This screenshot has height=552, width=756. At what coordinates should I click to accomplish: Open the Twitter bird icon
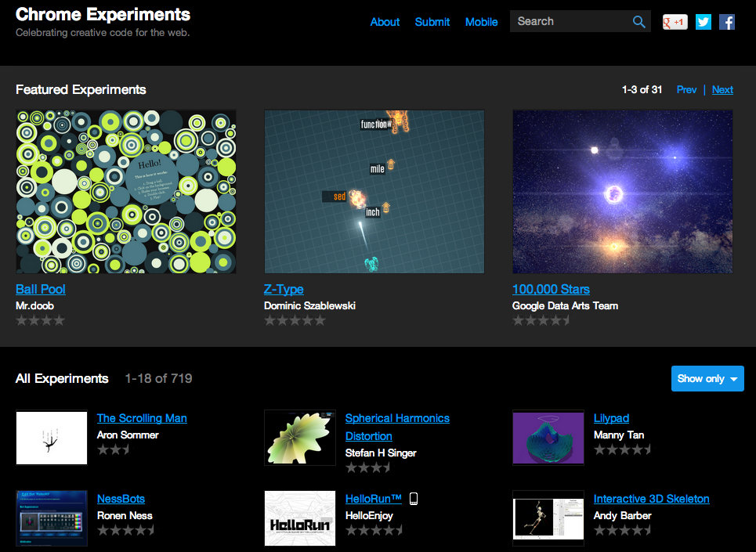tap(703, 21)
